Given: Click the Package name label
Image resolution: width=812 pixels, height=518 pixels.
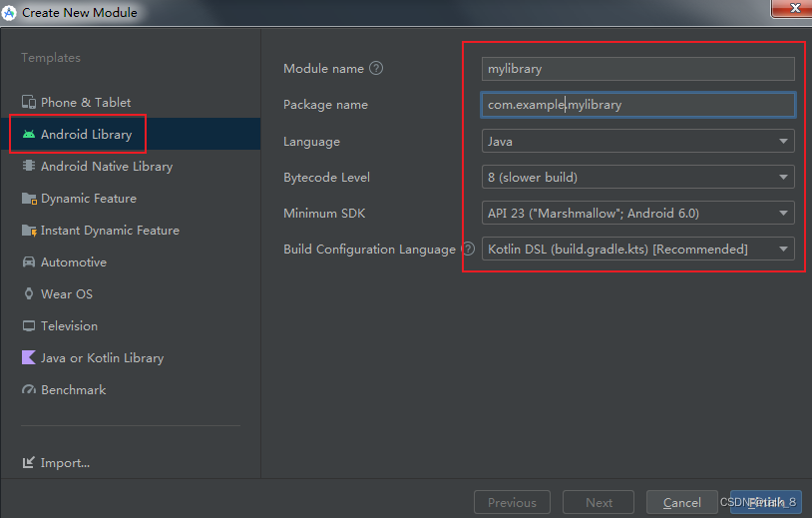Looking at the screenshot, I should pyautogui.click(x=326, y=105).
